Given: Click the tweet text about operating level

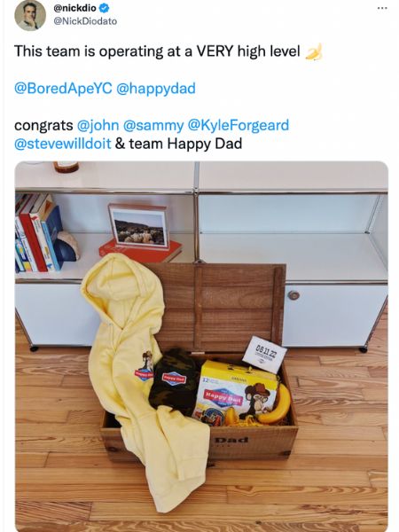Looking at the screenshot, I should (x=157, y=51).
